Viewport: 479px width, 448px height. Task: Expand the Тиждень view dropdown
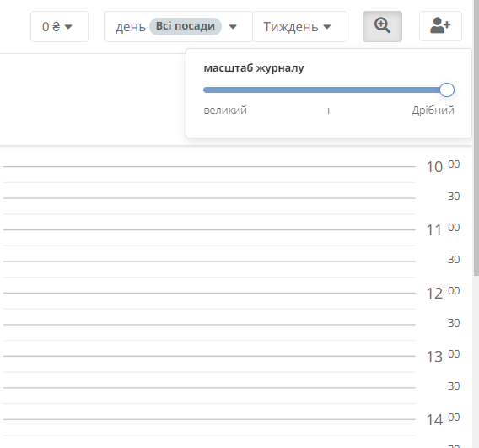click(x=299, y=27)
